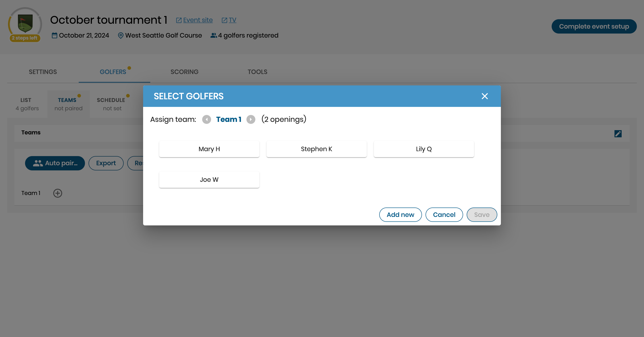Select golfer Joe W
The image size is (644, 337).
click(209, 180)
